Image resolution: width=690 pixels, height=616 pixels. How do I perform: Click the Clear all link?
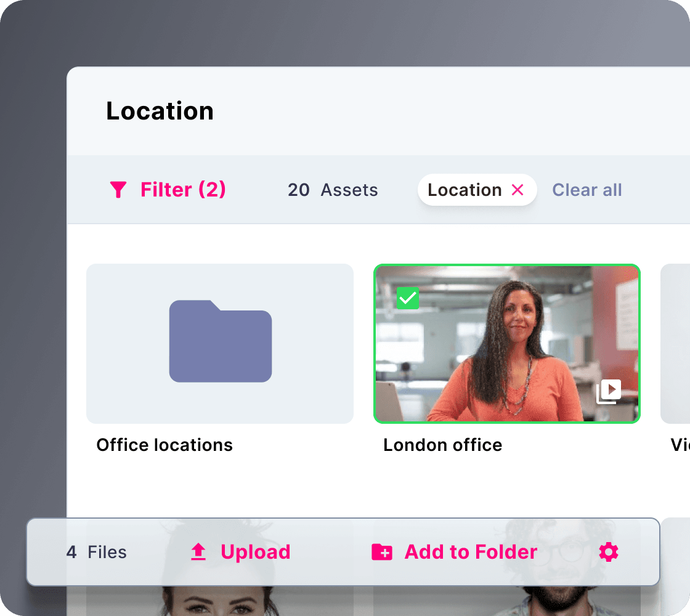click(586, 190)
